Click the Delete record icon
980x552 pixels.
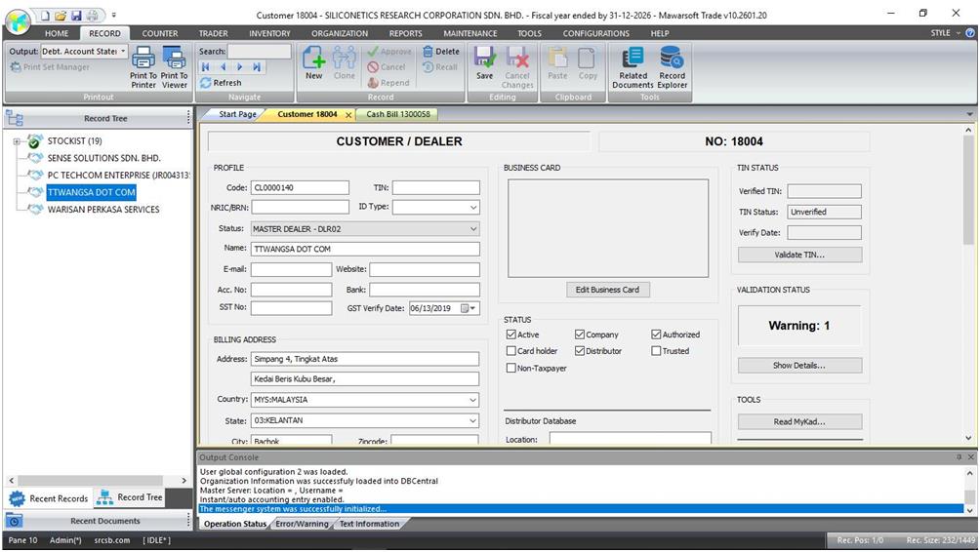440,52
